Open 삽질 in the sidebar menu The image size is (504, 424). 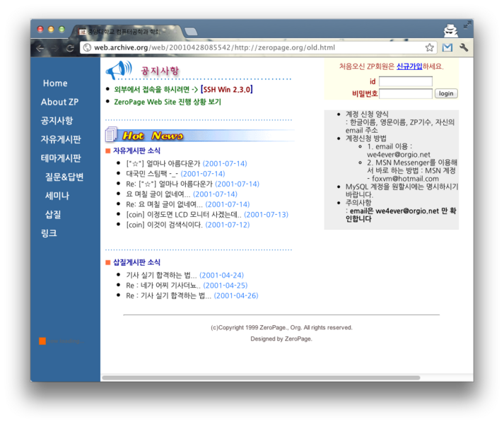(x=53, y=214)
